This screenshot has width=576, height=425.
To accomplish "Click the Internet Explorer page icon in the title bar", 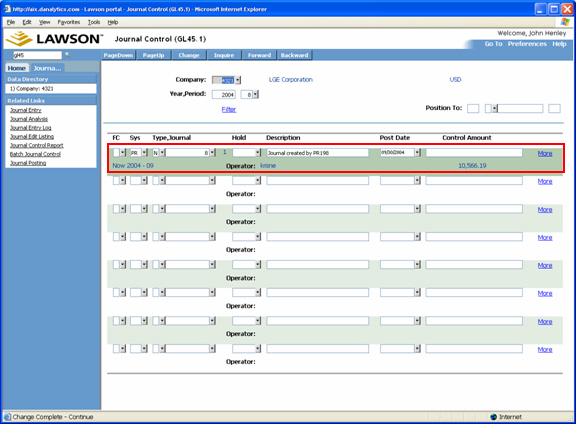I will [7, 9].
